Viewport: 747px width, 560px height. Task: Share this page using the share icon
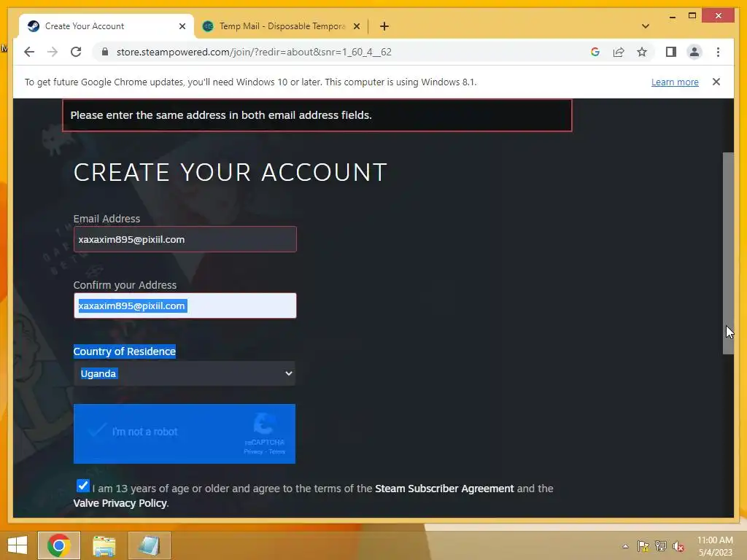[619, 52]
